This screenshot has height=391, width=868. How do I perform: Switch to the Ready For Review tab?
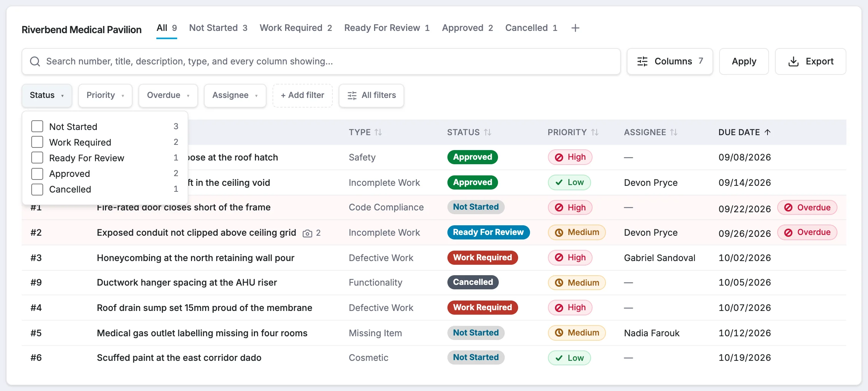(387, 28)
